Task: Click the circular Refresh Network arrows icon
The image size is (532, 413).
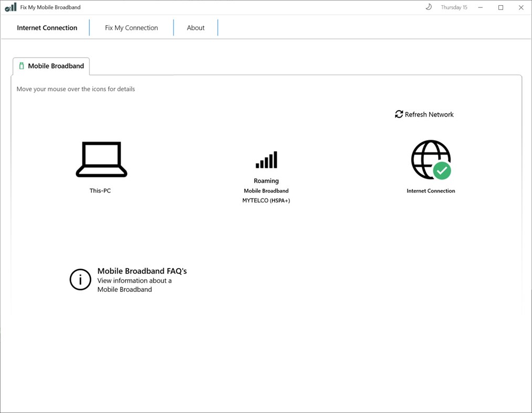Action: (x=399, y=114)
